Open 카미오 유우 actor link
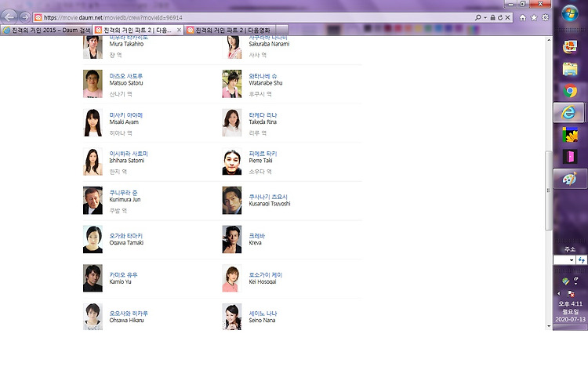Screen dimensions: 588x370 click(123, 275)
